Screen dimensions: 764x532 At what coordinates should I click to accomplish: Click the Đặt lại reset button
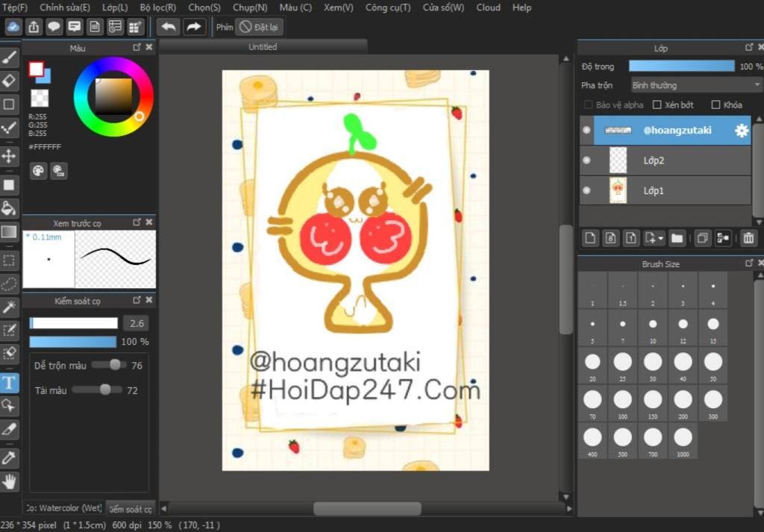(259, 27)
